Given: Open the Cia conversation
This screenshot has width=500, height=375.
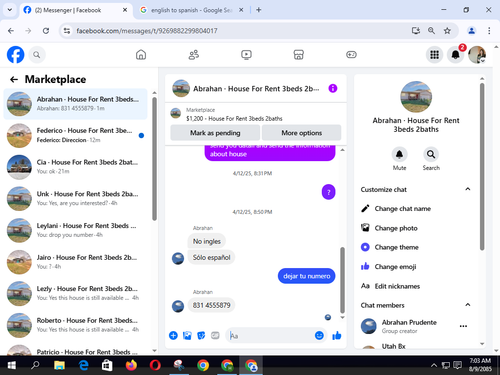Looking at the screenshot, I should tap(75, 167).
